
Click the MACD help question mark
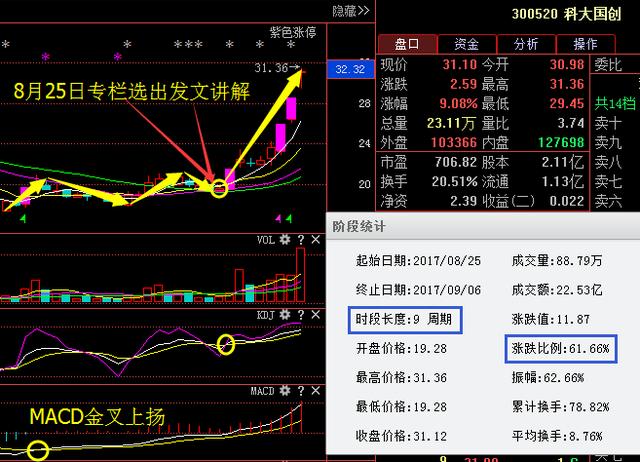299,391
